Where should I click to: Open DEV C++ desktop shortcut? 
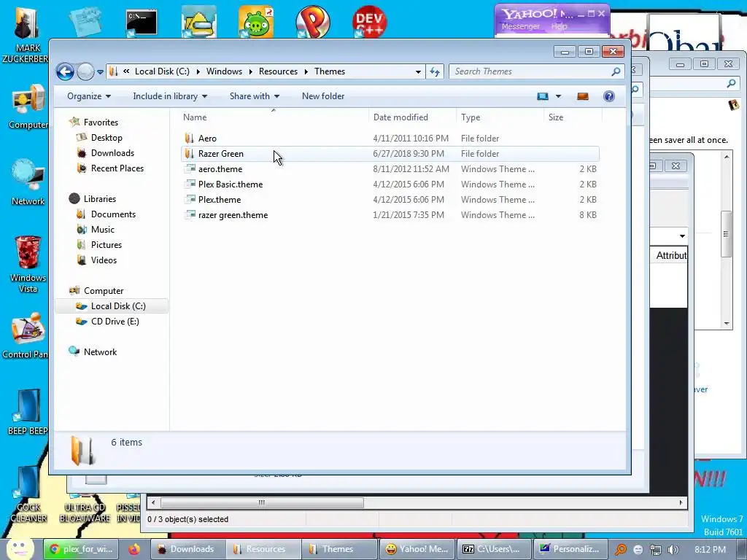pos(369,21)
